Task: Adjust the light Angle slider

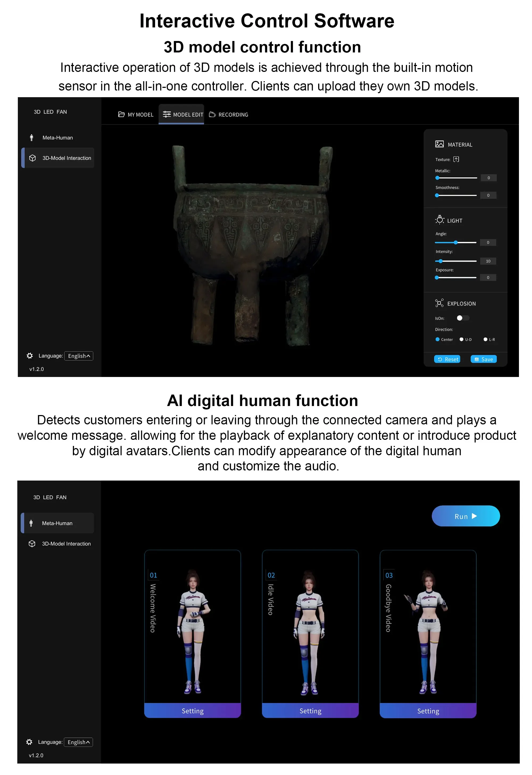Action: click(x=456, y=243)
